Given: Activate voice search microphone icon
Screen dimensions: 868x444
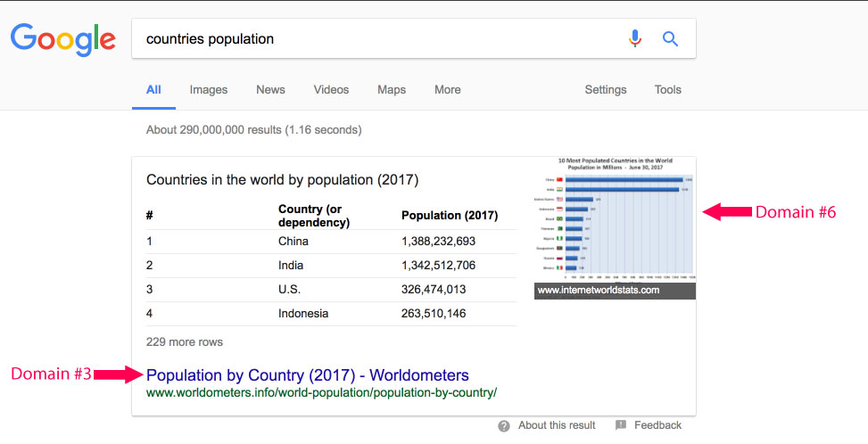Looking at the screenshot, I should (635, 38).
